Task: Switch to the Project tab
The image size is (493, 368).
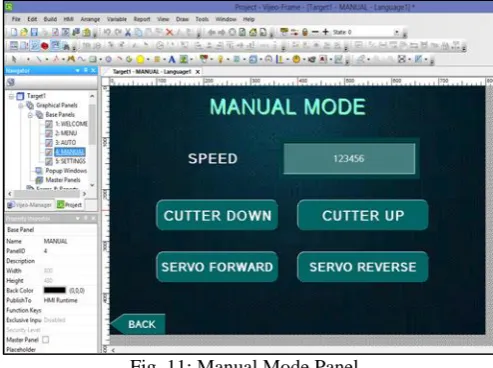Action: pos(69,205)
